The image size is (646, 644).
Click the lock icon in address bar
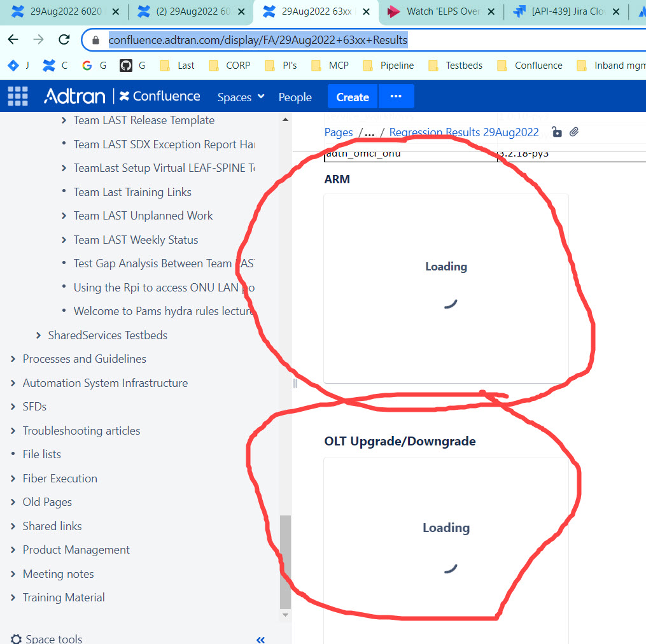pyautogui.click(x=95, y=40)
